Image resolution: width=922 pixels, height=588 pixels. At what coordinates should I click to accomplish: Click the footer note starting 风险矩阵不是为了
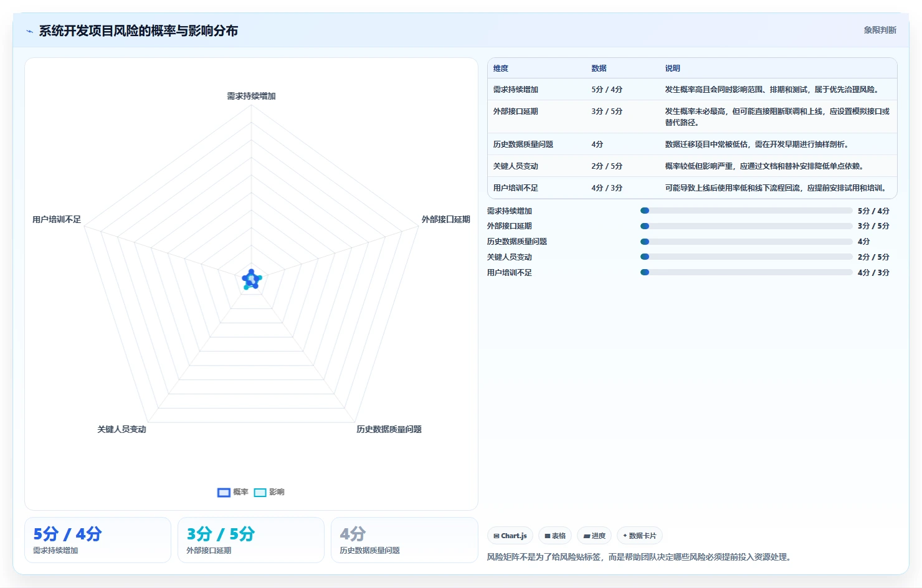[640, 557]
